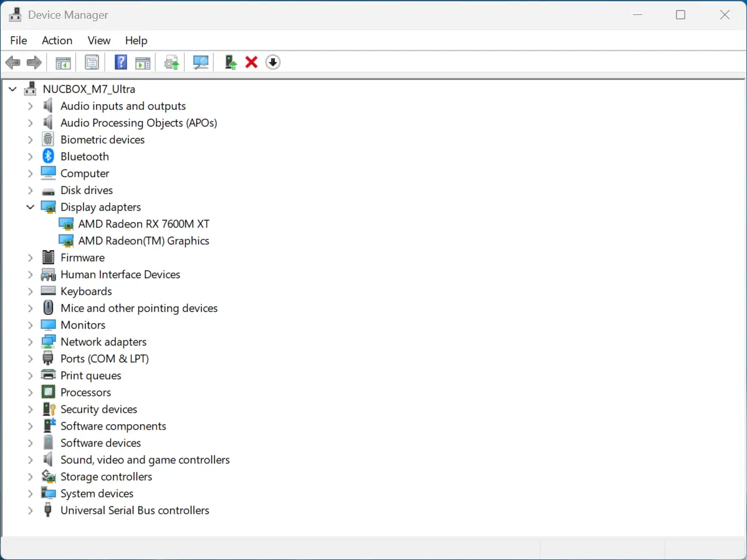Click the Show/Hide Console Tree icon
The image size is (747, 560).
(x=64, y=62)
